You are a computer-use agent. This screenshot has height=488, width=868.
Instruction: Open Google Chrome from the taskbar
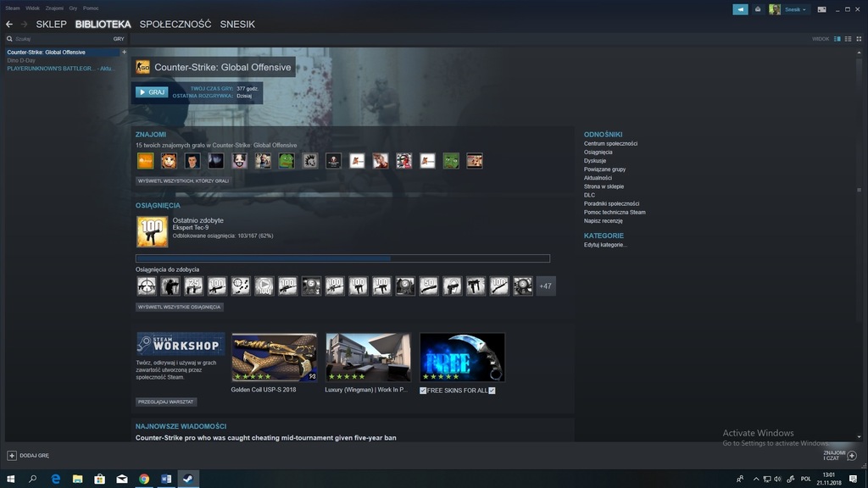click(x=144, y=479)
